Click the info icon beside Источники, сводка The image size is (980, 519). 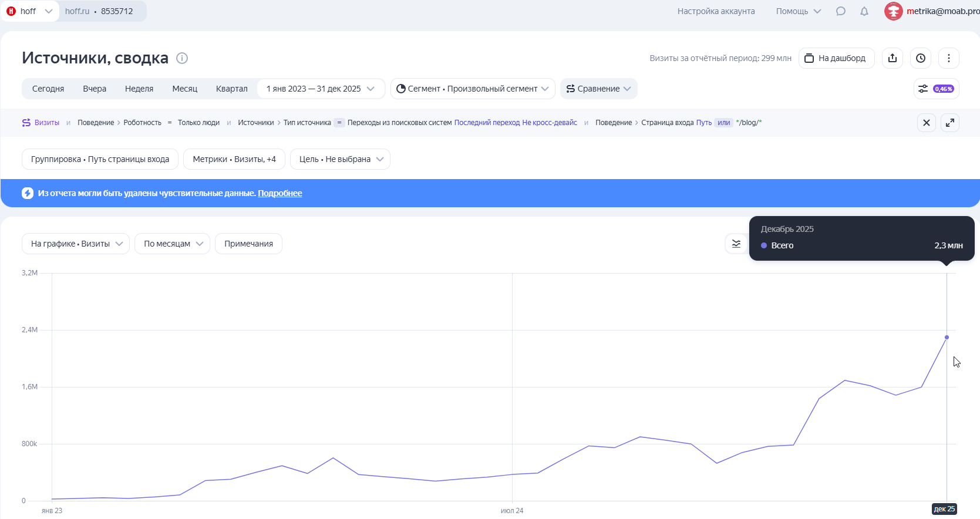pos(182,58)
